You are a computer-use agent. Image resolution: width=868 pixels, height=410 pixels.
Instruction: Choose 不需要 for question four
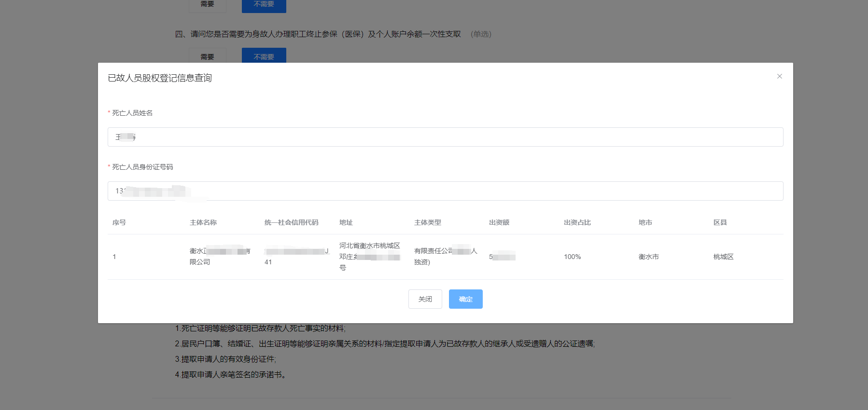264,56
